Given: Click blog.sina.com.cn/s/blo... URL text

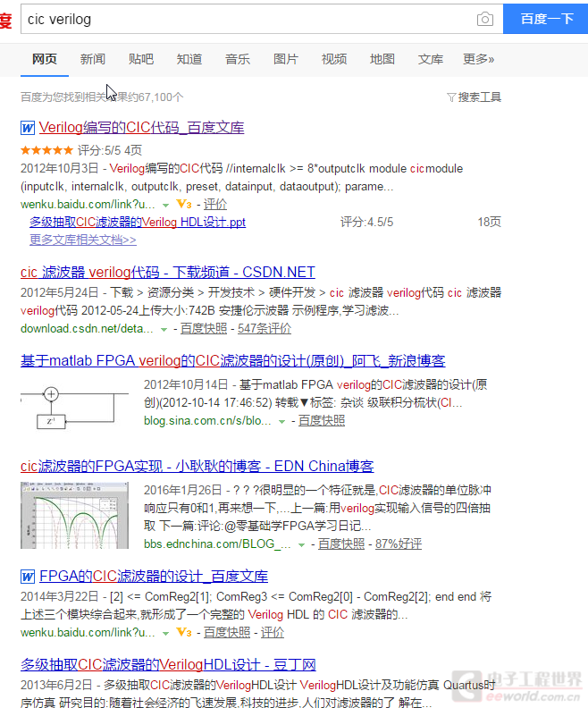Looking at the screenshot, I should point(207,421).
